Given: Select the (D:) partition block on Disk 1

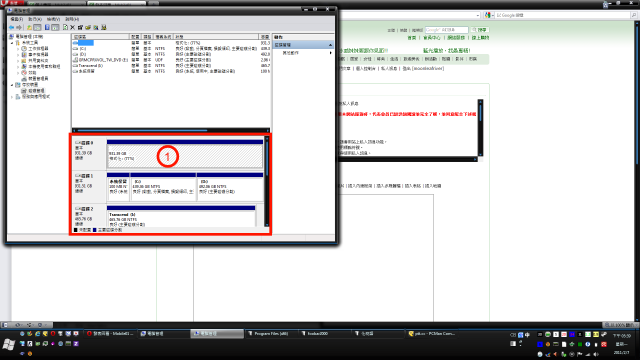Looking at the screenshot, I should point(230,187).
